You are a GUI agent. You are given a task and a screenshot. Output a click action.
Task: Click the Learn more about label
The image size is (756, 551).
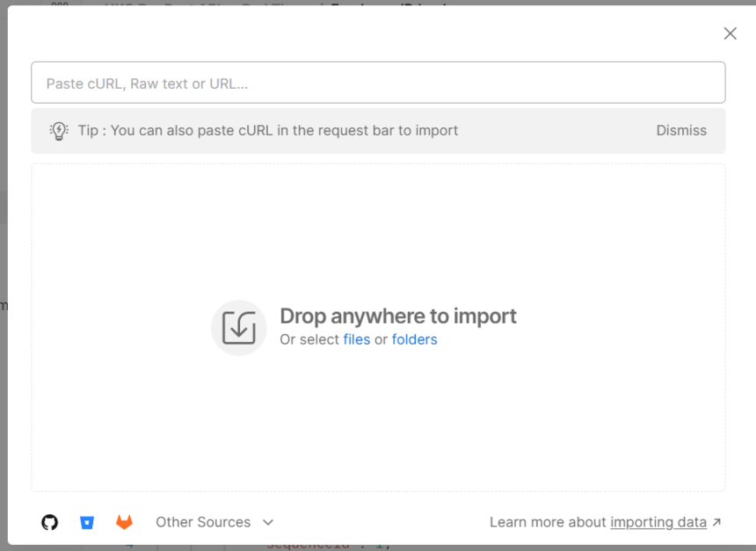pos(548,522)
